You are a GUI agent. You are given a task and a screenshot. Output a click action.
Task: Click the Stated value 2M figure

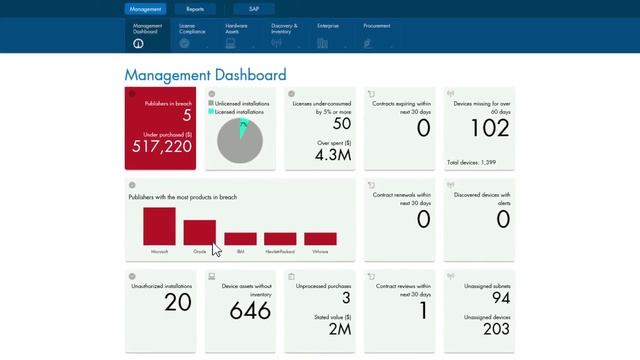[x=340, y=329]
